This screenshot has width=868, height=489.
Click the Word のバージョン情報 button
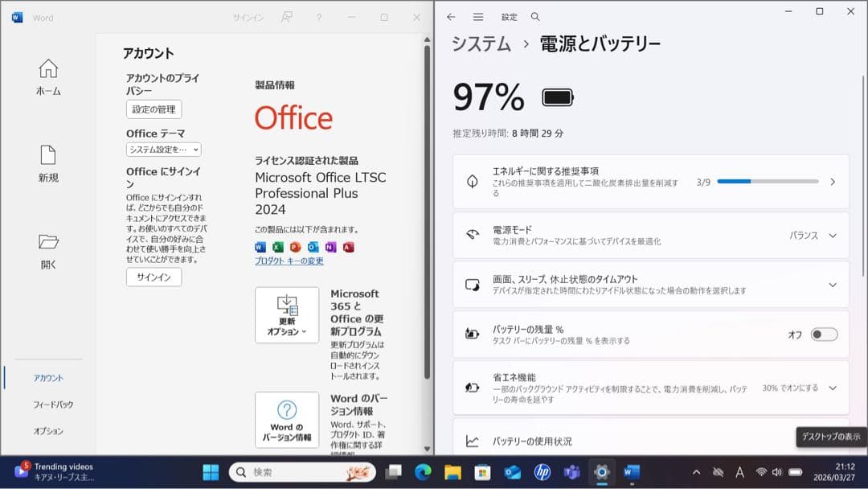287,420
